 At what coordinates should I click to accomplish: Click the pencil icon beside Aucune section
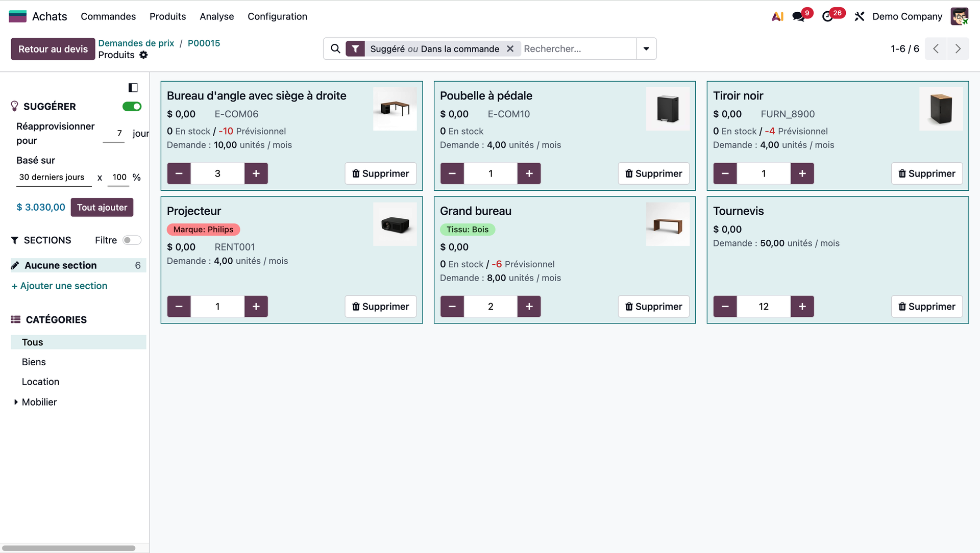click(15, 265)
